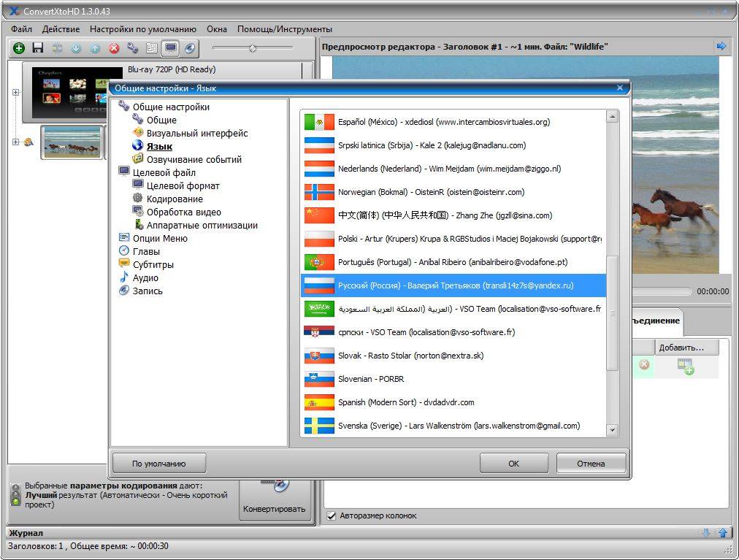Close the Общие настройки dialog
The height and width of the screenshot is (560, 739).
click(x=620, y=88)
